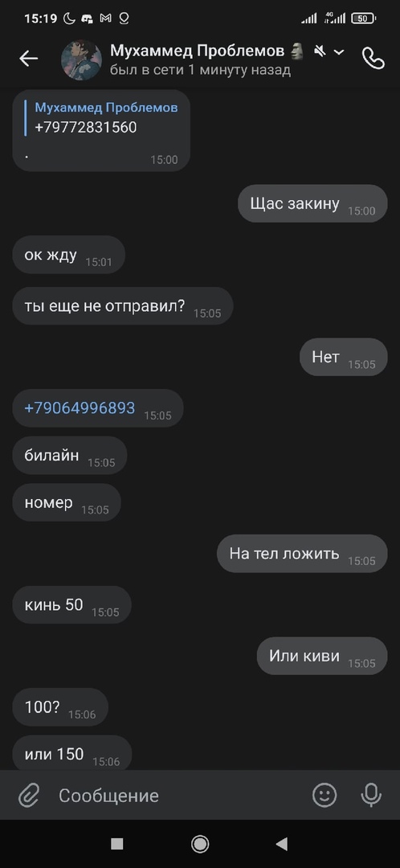Expand the chevron next to contact name
This screenshot has width=400, height=868.
[339, 52]
